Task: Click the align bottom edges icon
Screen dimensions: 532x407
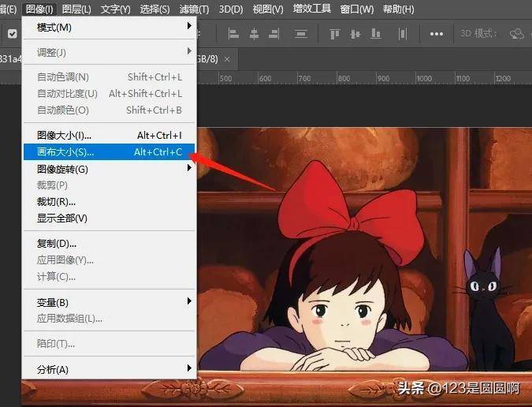Action: (x=376, y=34)
